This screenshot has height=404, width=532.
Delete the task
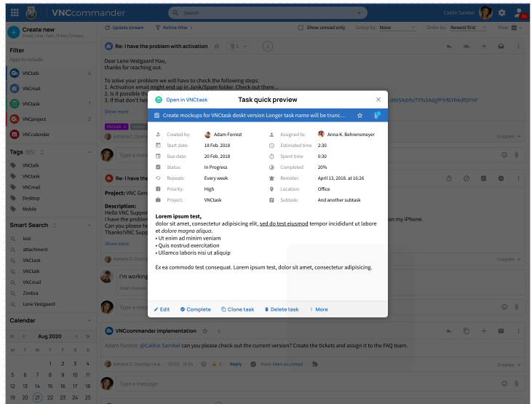[x=282, y=309]
